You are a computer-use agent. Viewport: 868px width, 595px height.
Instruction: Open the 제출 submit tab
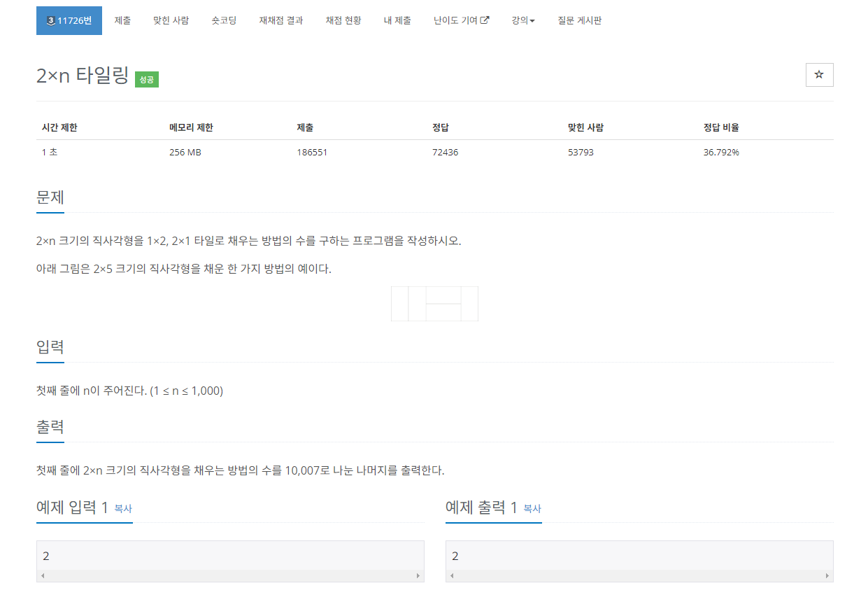(122, 20)
